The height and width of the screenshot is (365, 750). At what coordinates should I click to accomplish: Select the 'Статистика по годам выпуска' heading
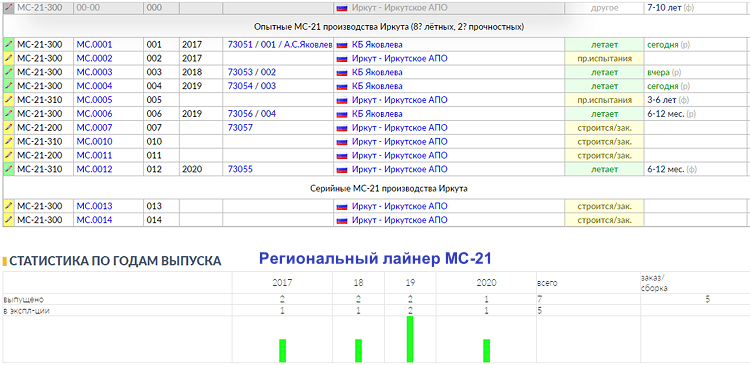115,261
